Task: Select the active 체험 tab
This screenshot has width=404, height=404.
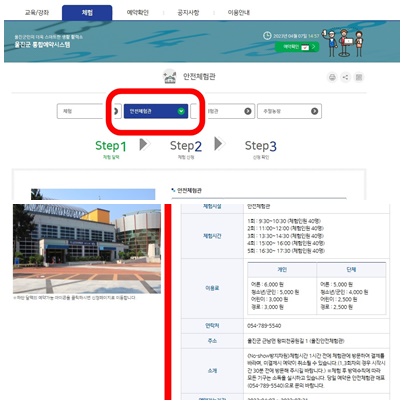Action: click(x=87, y=13)
